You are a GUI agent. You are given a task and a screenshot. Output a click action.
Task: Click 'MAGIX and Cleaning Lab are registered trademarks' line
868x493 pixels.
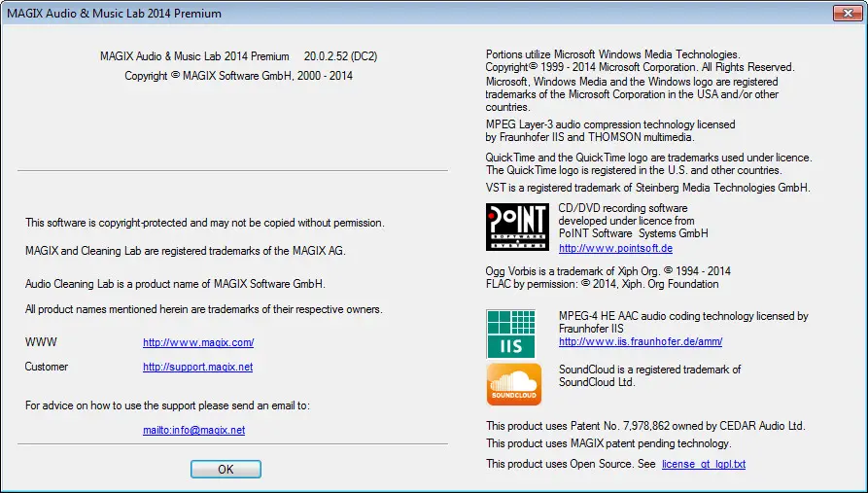[186, 251]
